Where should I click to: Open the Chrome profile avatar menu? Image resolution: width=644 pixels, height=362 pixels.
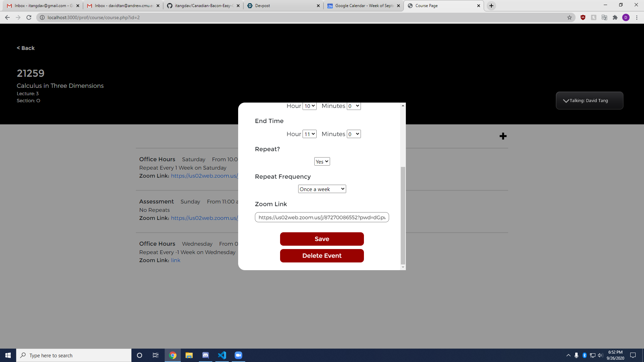626,17
